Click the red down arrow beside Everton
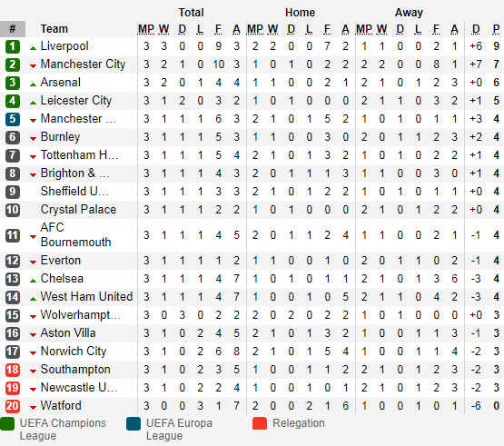This screenshot has width=504, height=446. click(33, 263)
